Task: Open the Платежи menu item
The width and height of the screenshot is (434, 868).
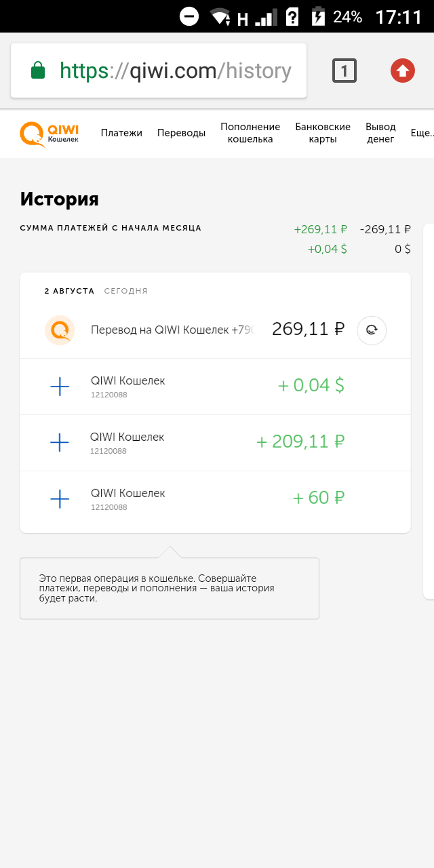Action: point(121,133)
